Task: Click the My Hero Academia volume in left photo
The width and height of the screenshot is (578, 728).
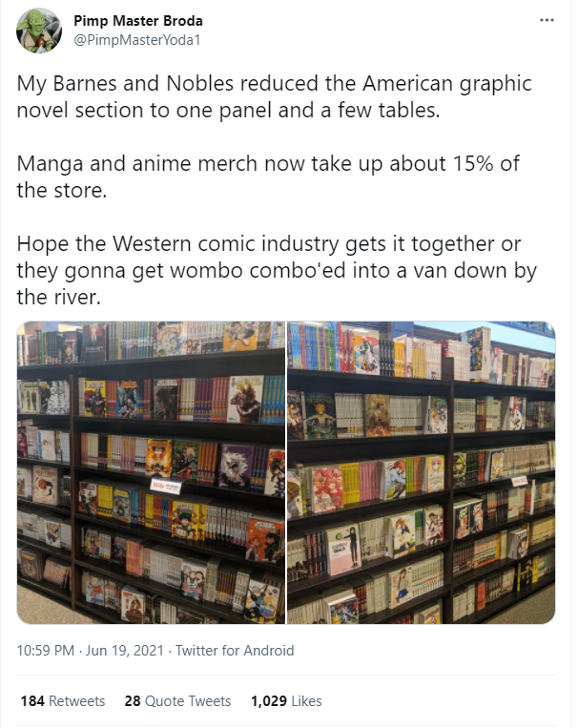Action: pyautogui.click(x=188, y=521)
